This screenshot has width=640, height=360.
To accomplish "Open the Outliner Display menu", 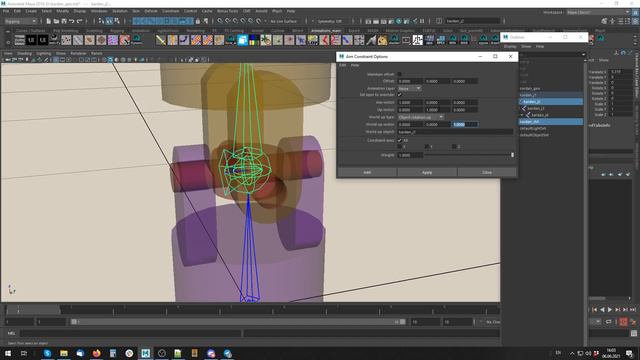I will tap(510, 47).
